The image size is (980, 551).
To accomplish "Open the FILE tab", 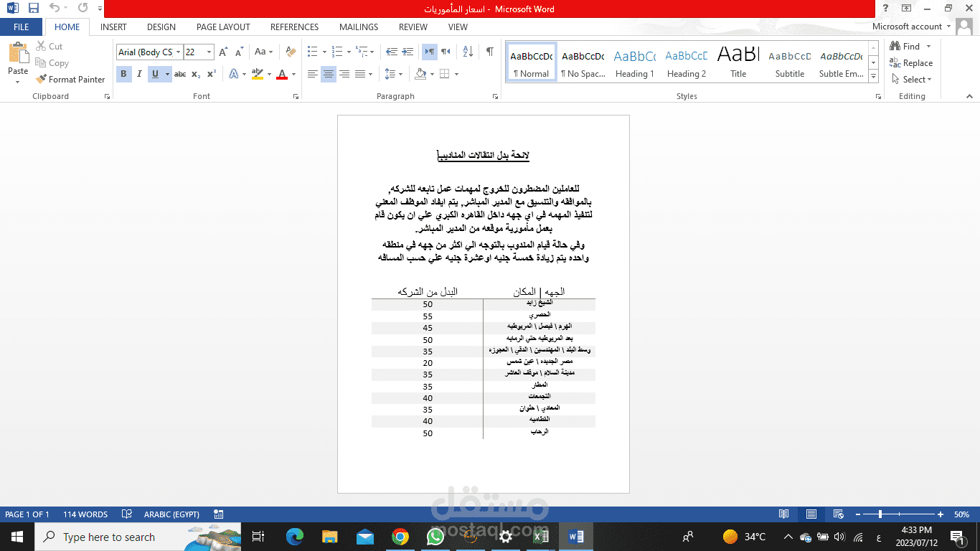I will click(22, 27).
